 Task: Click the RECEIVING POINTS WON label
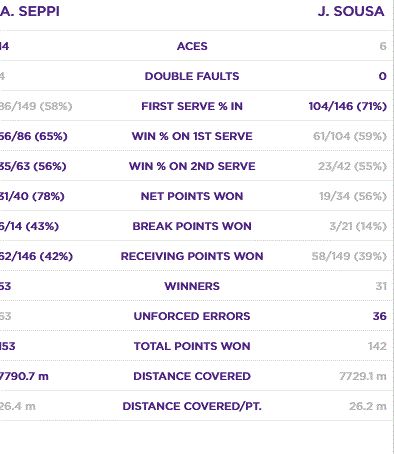point(192,256)
